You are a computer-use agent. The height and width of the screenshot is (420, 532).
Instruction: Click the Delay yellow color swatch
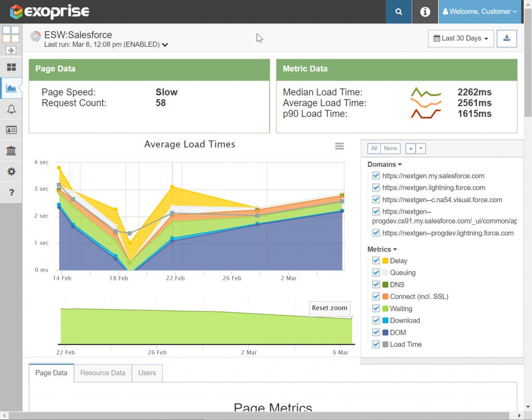[x=385, y=261]
